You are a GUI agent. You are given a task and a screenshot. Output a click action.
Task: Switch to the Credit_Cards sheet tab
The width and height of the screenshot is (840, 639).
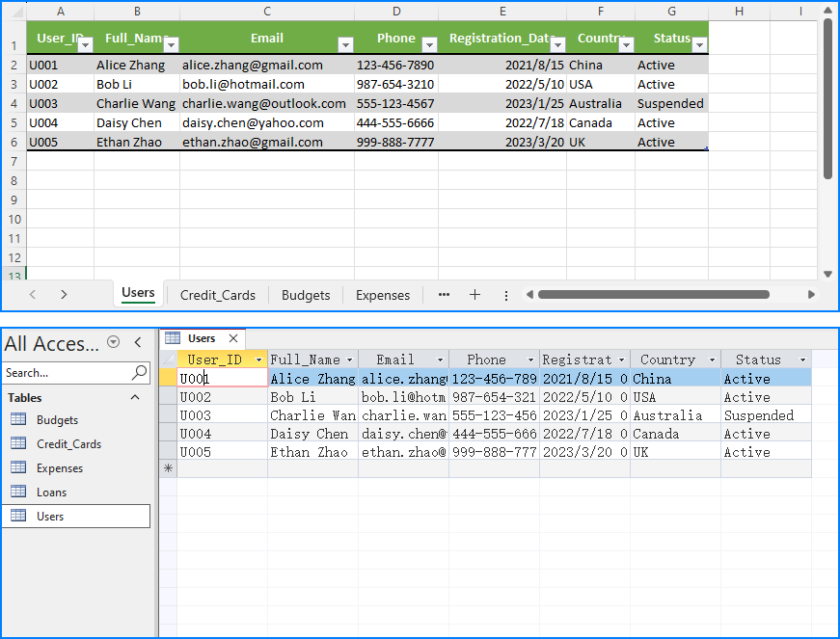click(x=217, y=295)
